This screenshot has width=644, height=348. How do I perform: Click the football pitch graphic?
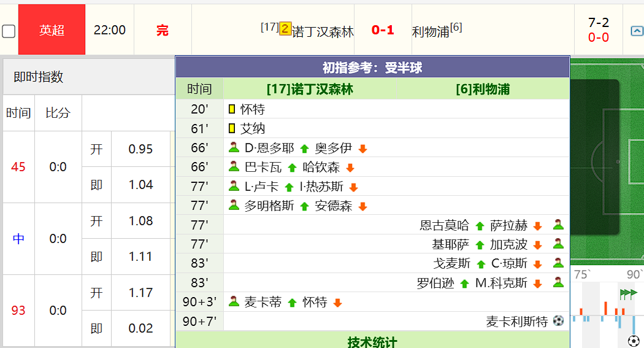point(607,161)
